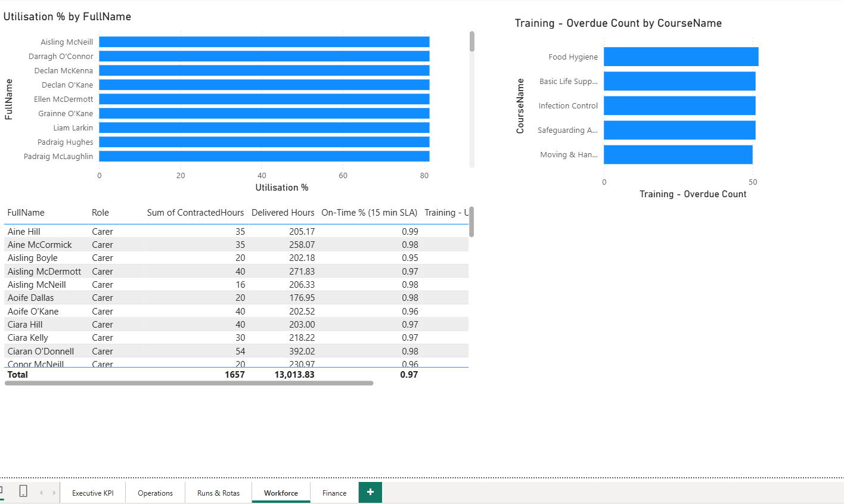The image size is (844, 504).
Task: Click the horizontal scrollbar below the table
Action: 188,382
